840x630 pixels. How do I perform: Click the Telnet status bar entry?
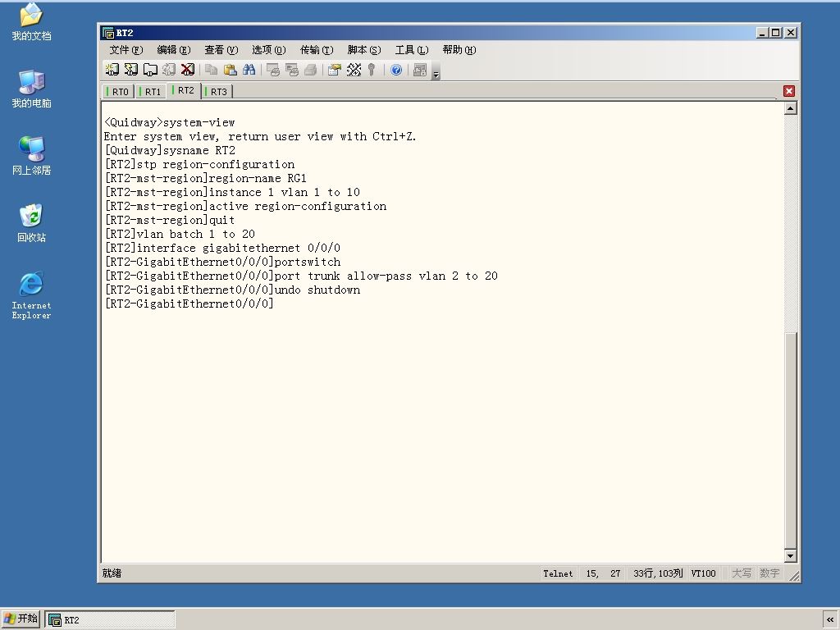point(558,573)
